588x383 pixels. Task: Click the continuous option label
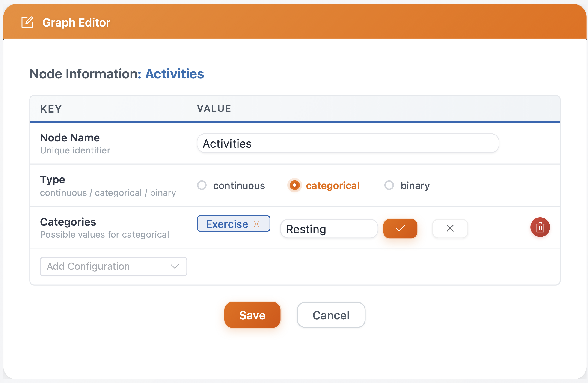pos(239,186)
